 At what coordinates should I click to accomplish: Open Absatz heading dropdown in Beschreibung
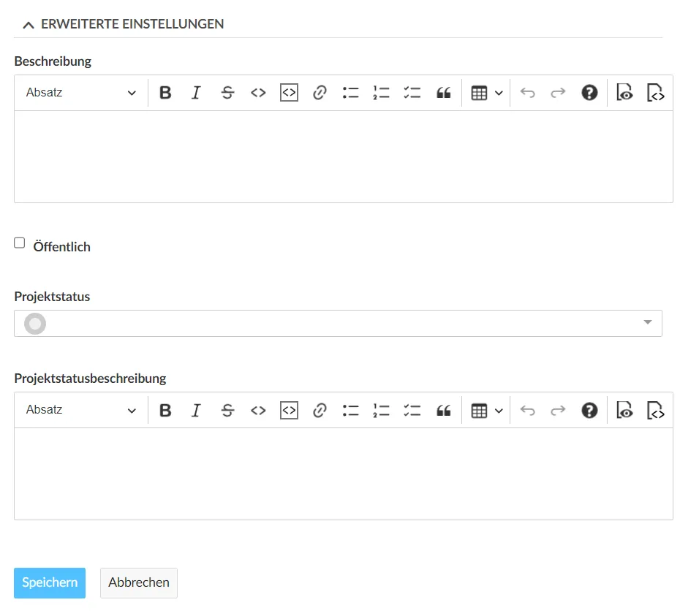click(x=80, y=93)
